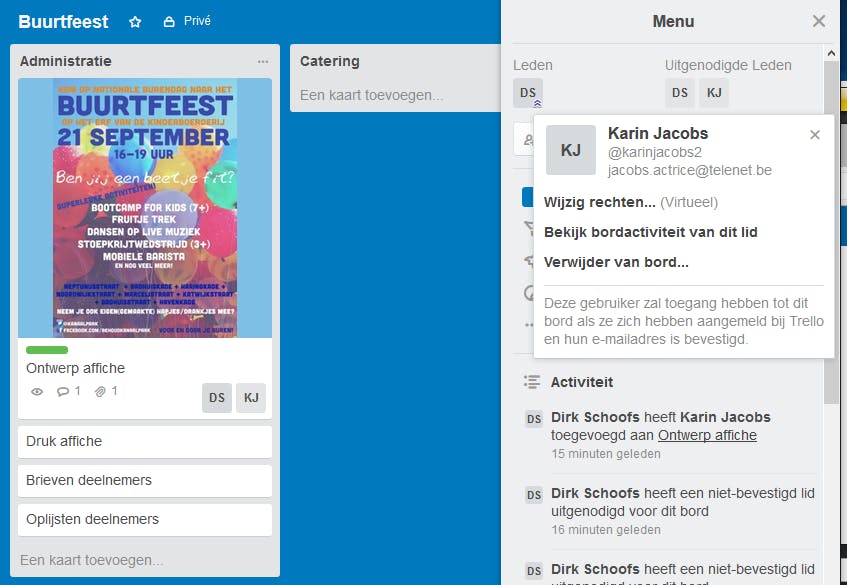Open the Administratie list options (three dots)
Viewport: 847px width, 585px height.
tap(263, 61)
